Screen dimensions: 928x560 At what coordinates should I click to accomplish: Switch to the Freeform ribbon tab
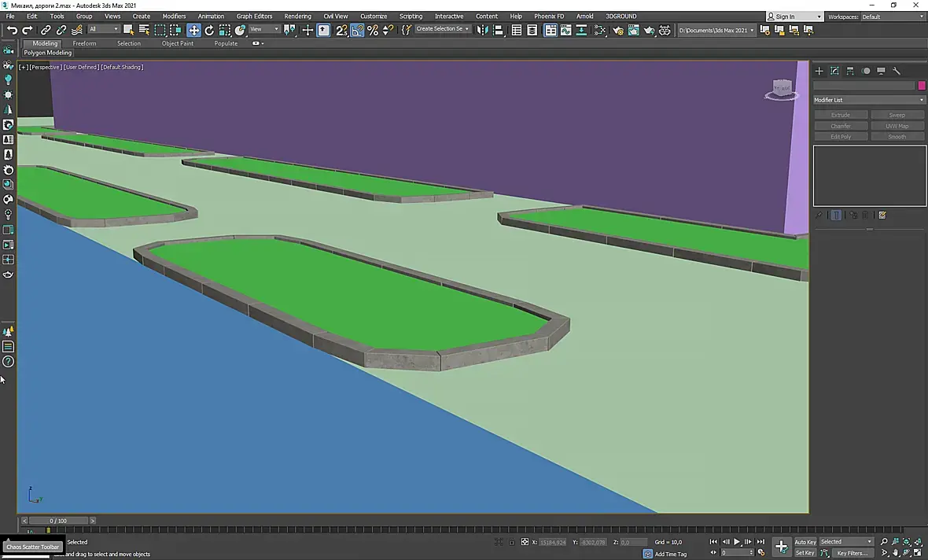(x=84, y=43)
